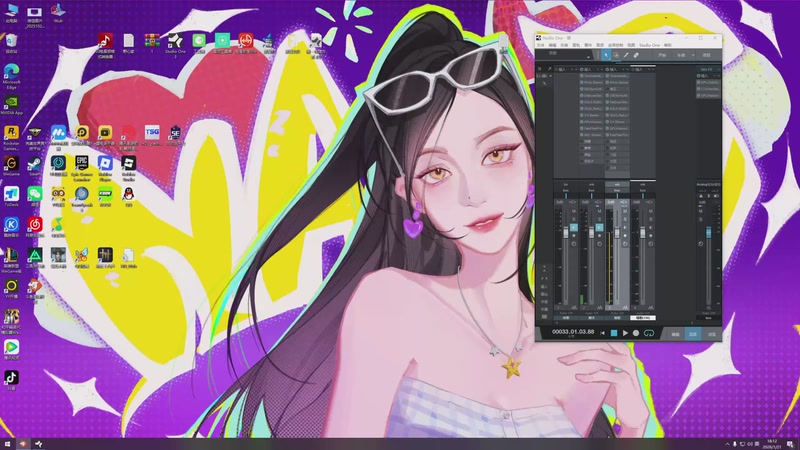Solo mixer channel 3
800x450 pixels.
pos(625,219)
